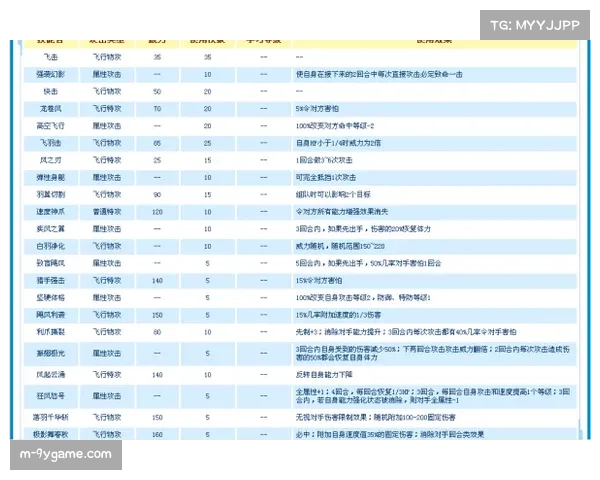Click the effect 1回合做3~6次攻击
The height and width of the screenshot is (480, 600).
tap(324, 160)
